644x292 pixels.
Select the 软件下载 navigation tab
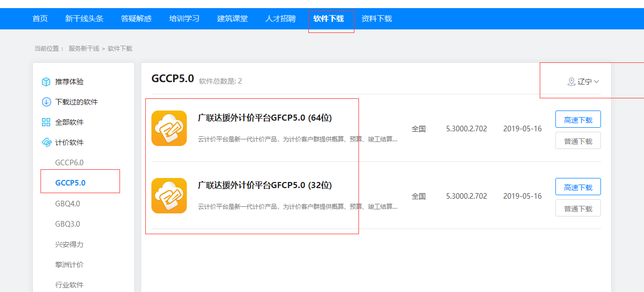329,19
